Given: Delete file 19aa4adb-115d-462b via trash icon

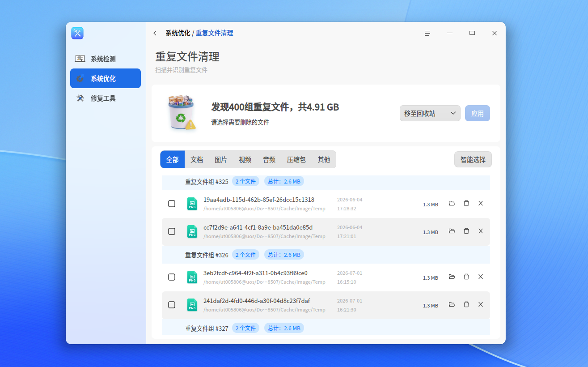Looking at the screenshot, I should click(466, 203).
